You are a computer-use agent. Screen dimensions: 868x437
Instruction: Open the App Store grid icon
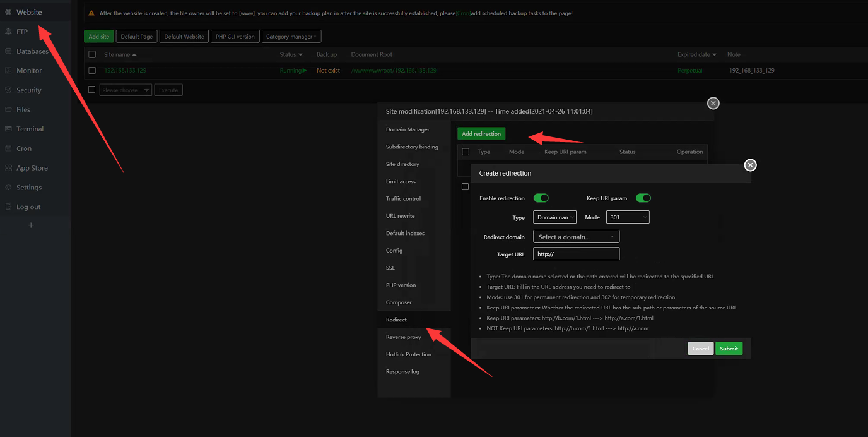pos(8,168)
